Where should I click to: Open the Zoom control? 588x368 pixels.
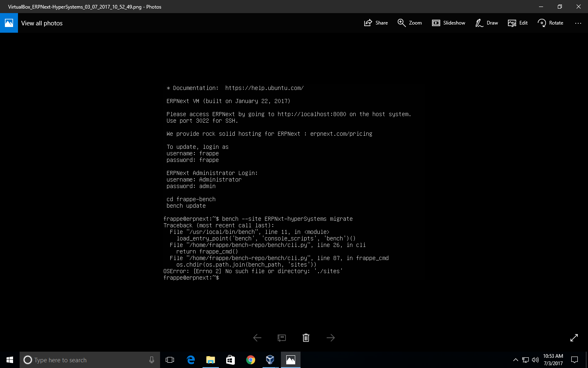[x=410, y=23]
